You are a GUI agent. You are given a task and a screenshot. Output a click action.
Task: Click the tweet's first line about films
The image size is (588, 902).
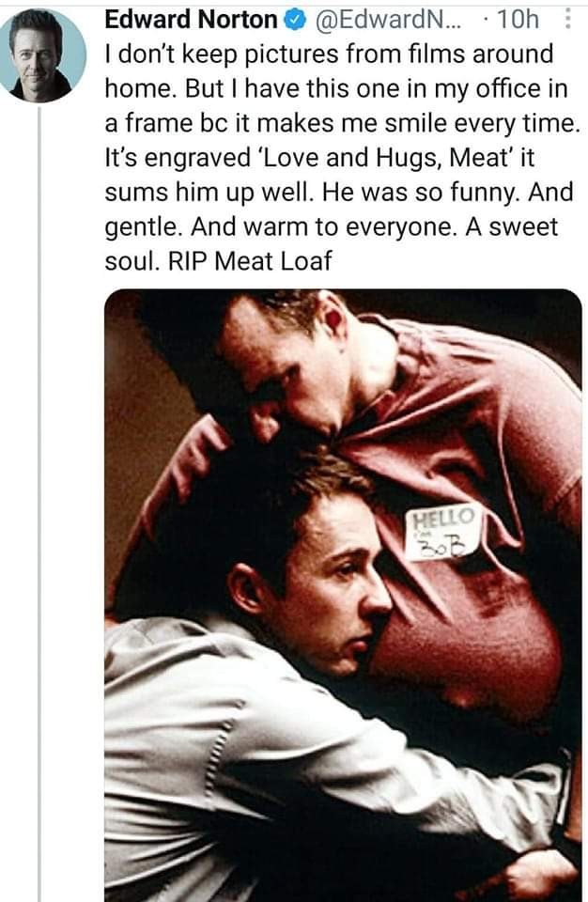[329, 54]
